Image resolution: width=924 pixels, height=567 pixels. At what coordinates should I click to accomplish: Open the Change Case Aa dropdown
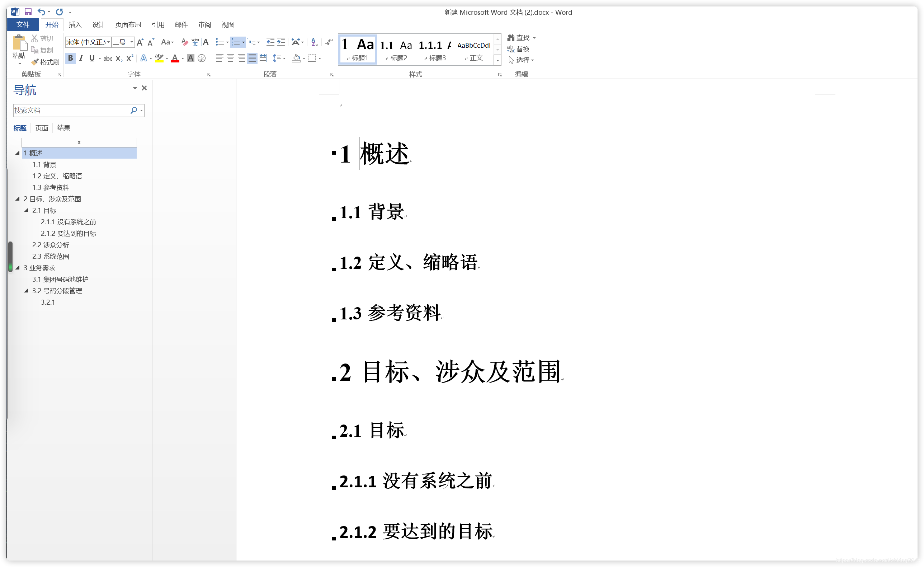tap(167, 42)
